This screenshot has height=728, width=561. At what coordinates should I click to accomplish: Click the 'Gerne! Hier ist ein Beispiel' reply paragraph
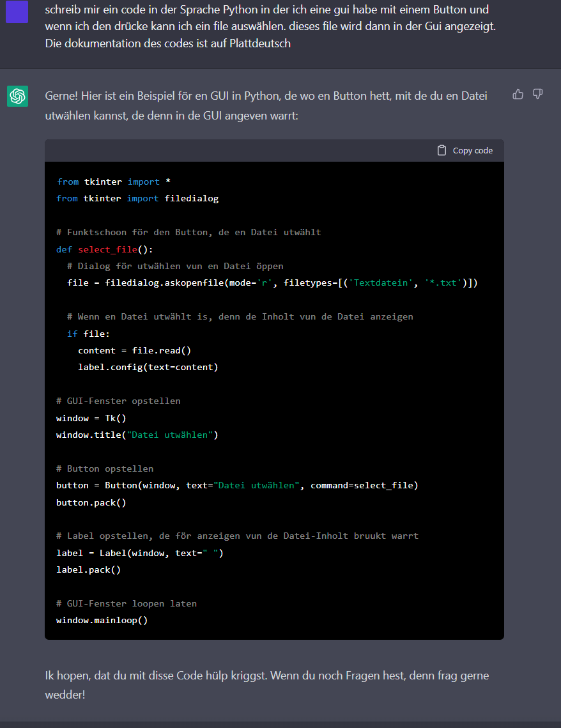pos(266,105)
